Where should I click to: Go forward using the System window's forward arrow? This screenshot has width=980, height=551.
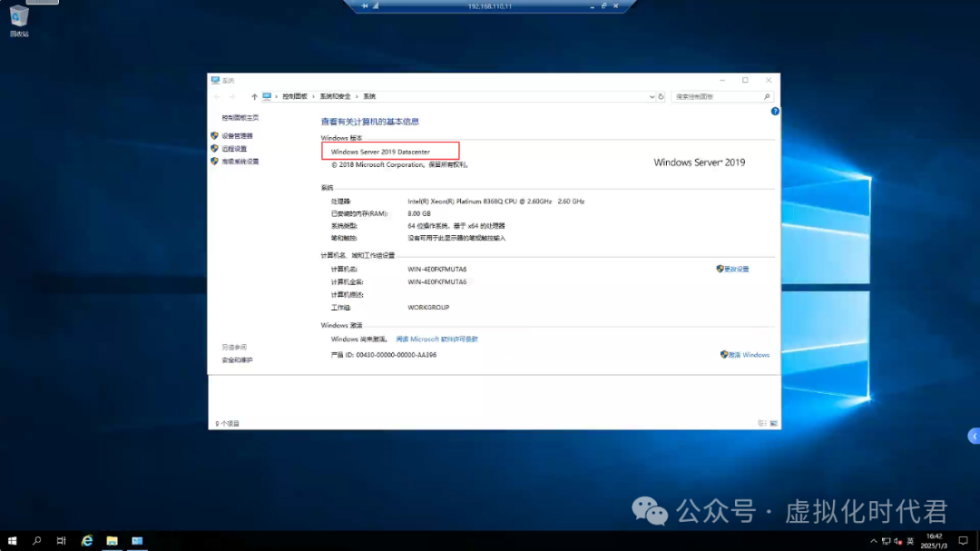[232, 97]
